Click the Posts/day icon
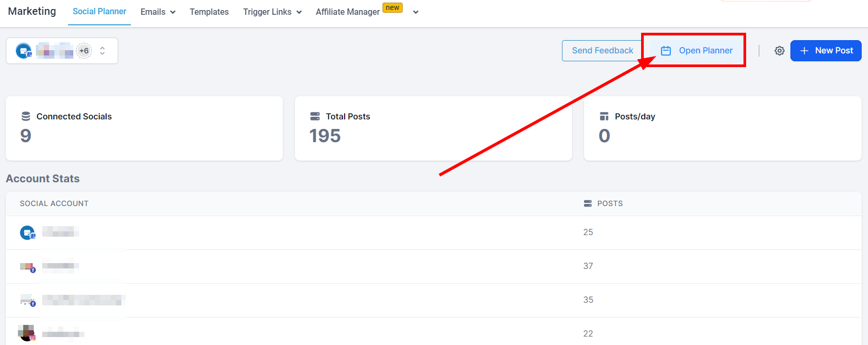The height and width of the screenshot is (345, 868). (604, 116)
